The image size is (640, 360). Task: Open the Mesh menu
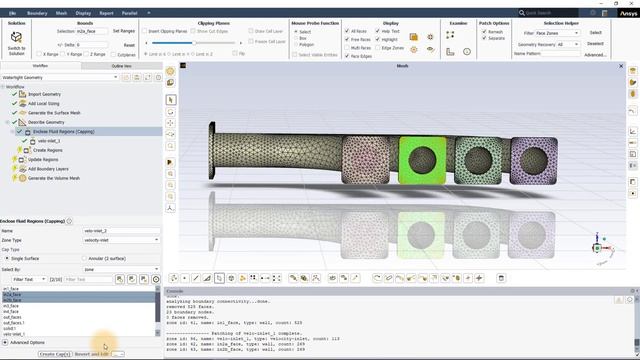coord(61,13)
